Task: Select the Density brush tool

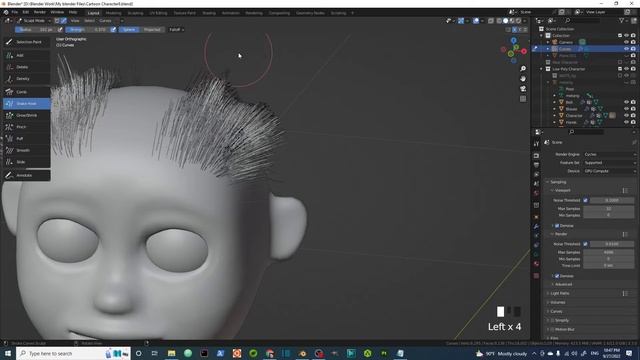Action: [27, 79]
